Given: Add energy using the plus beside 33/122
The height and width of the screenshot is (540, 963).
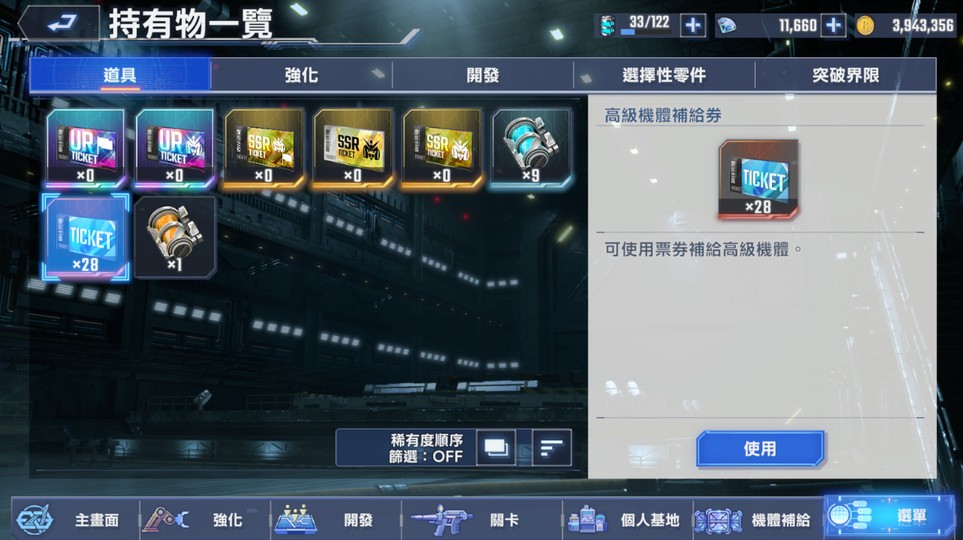Looking at the screenshot, I should [693, 26].
